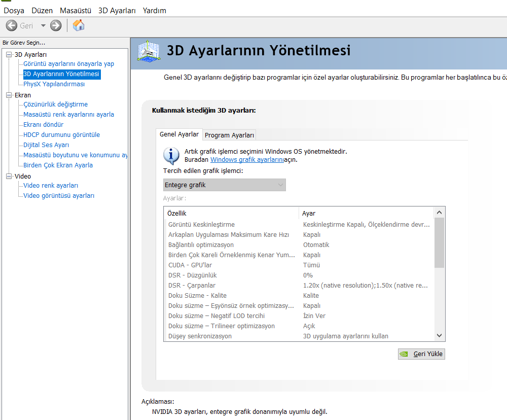
Task: Select the Doku Süzme - Kalite row
Action: pos(299,296)
